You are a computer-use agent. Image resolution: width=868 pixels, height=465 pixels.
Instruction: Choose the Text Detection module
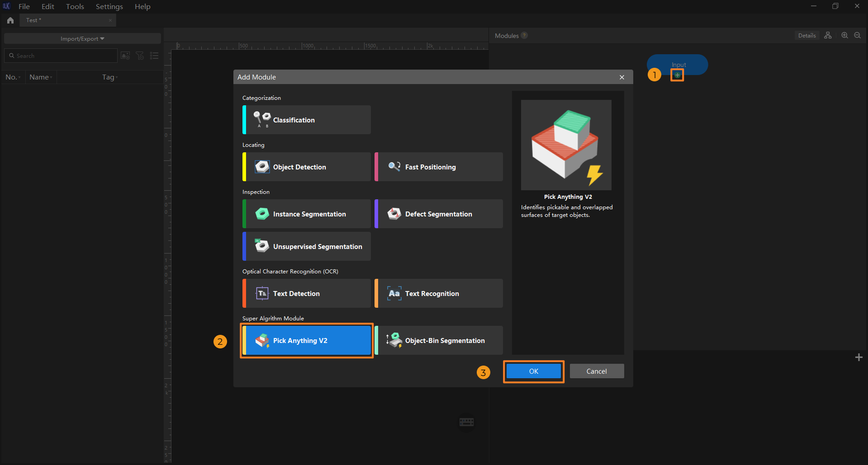tap(307, 293)
